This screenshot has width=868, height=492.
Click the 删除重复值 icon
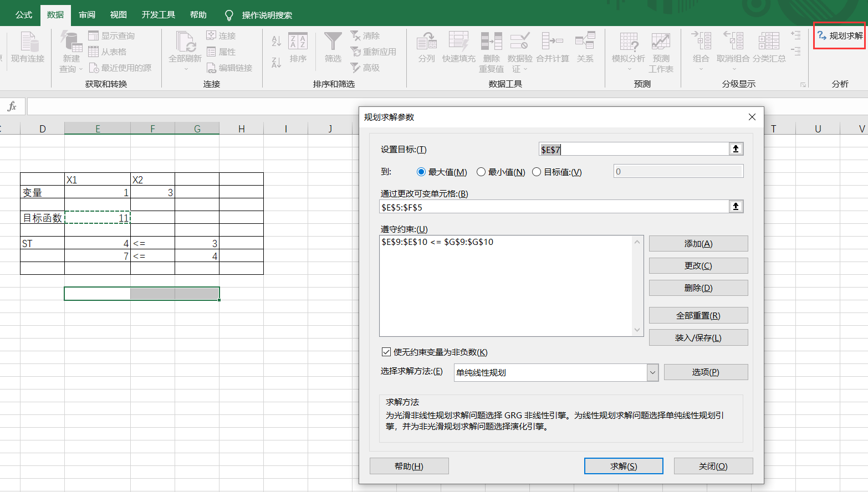(491, 42)
